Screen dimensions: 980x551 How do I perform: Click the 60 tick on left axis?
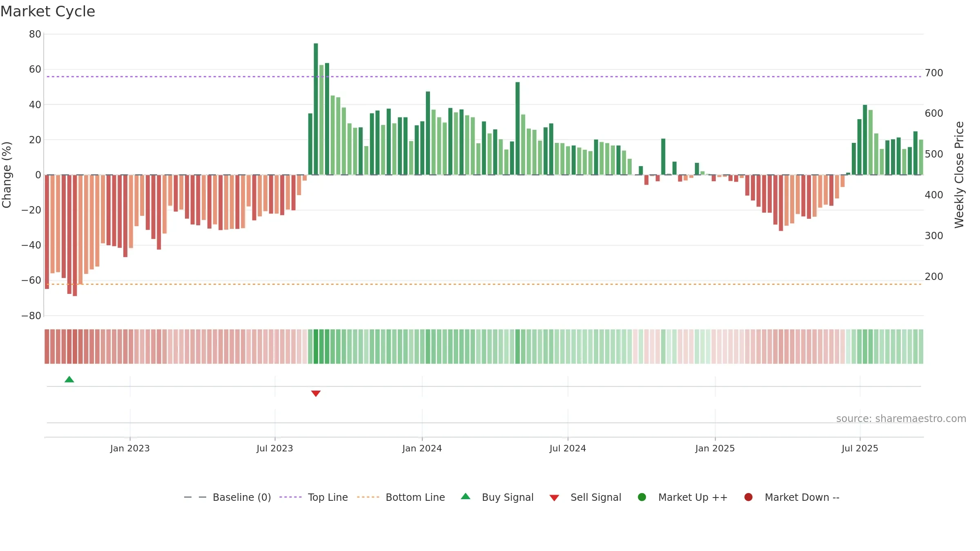(35, 69)
